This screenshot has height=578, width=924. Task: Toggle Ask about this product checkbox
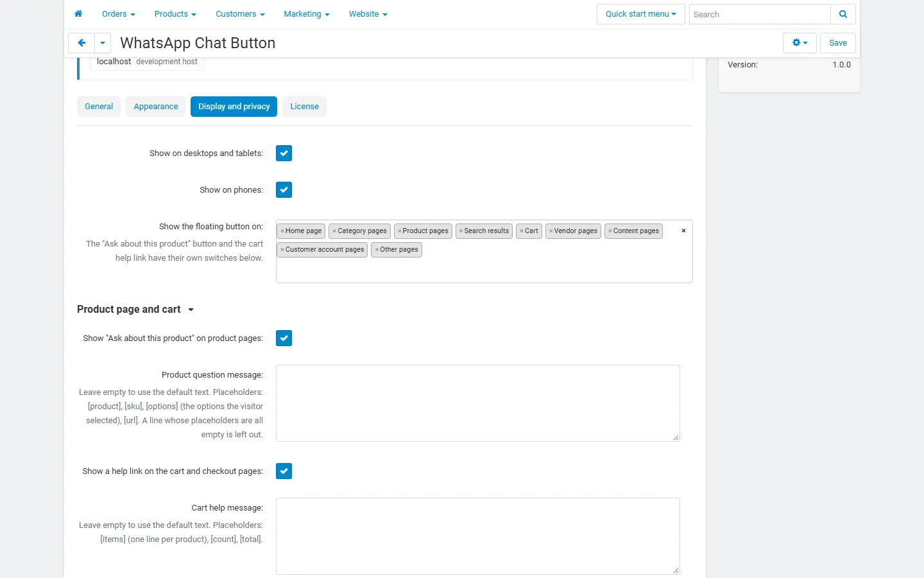(284, 338)
